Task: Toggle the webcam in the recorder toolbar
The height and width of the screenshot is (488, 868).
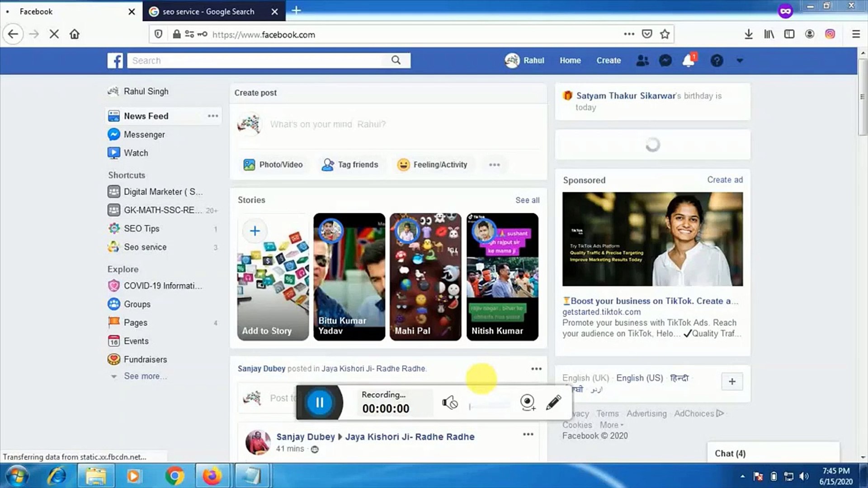Action: (x=527, y=402)
